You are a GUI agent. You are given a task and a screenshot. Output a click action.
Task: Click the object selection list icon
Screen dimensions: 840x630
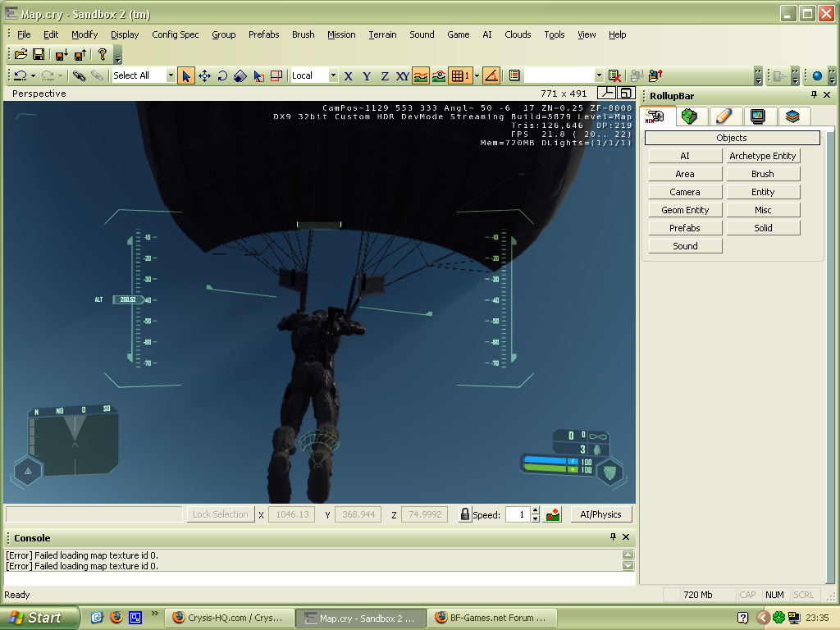click(x=514, y=76)
